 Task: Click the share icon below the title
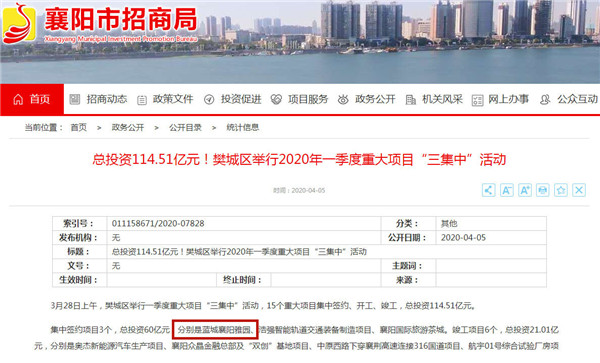point(488,190)
